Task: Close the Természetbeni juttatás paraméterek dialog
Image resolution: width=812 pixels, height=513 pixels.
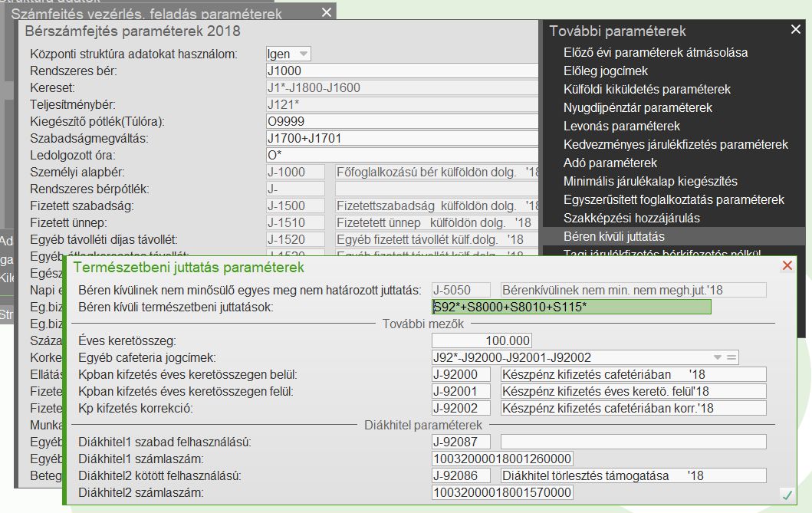Action: pos(787,265)
